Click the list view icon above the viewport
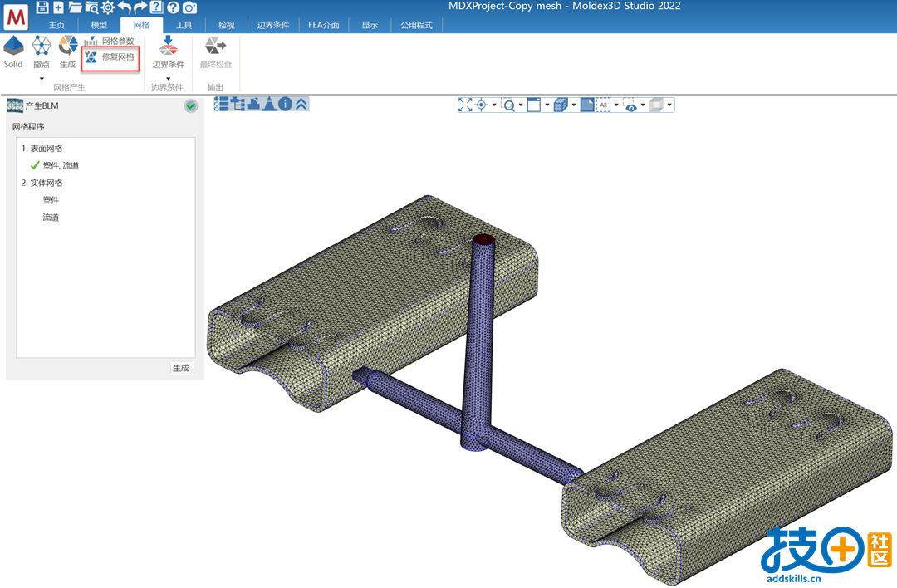This screenshot has height=588, width=897. click(222, 104)
